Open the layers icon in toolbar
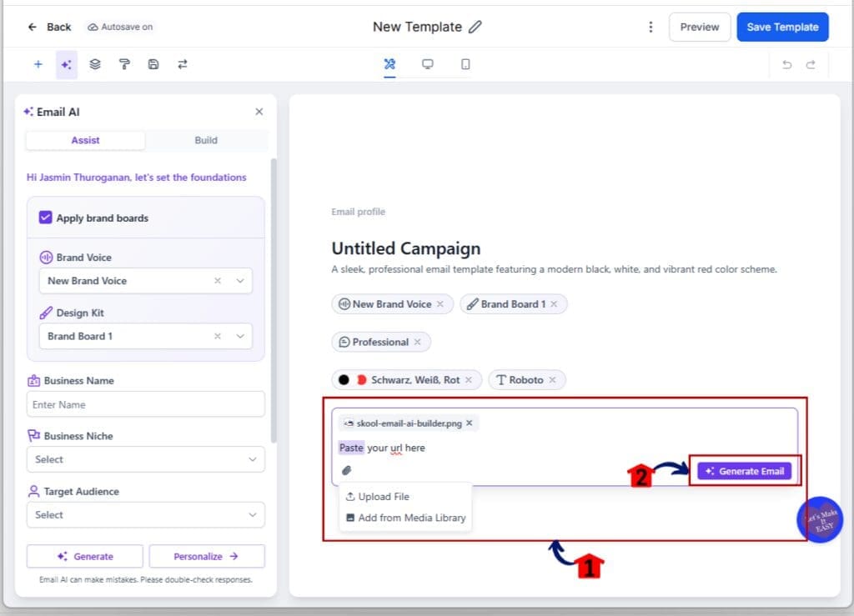Screen dimensions: 854x616 (x=95, y=64)
